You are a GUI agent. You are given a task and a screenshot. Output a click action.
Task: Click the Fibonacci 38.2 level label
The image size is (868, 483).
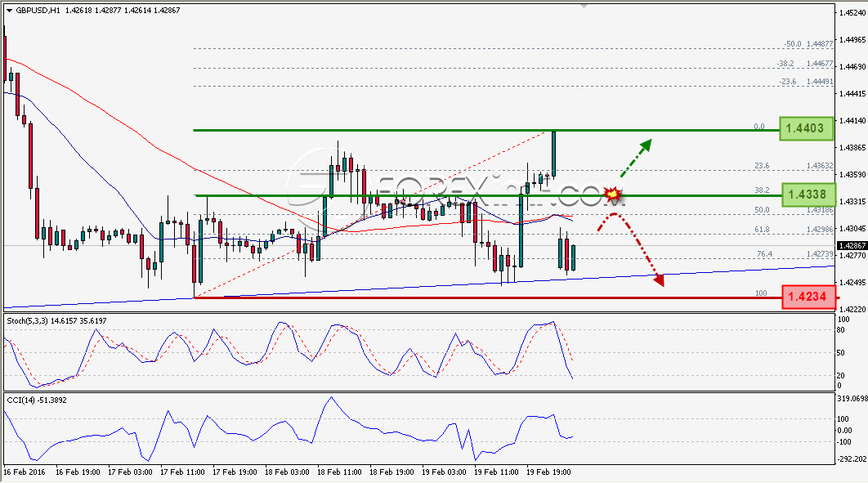(x=762, y=190)
